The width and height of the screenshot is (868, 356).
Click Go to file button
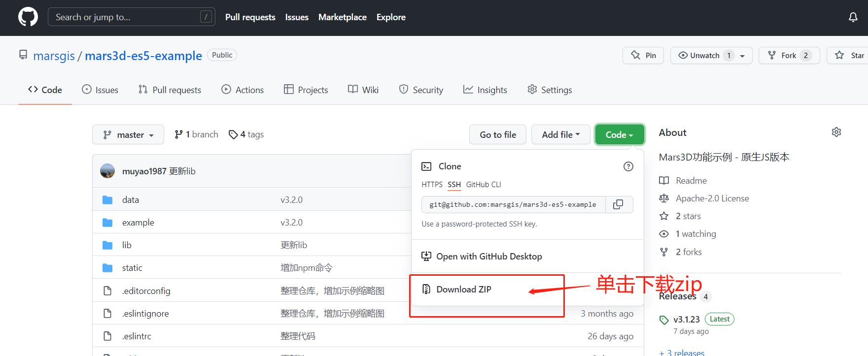[498, 134]
